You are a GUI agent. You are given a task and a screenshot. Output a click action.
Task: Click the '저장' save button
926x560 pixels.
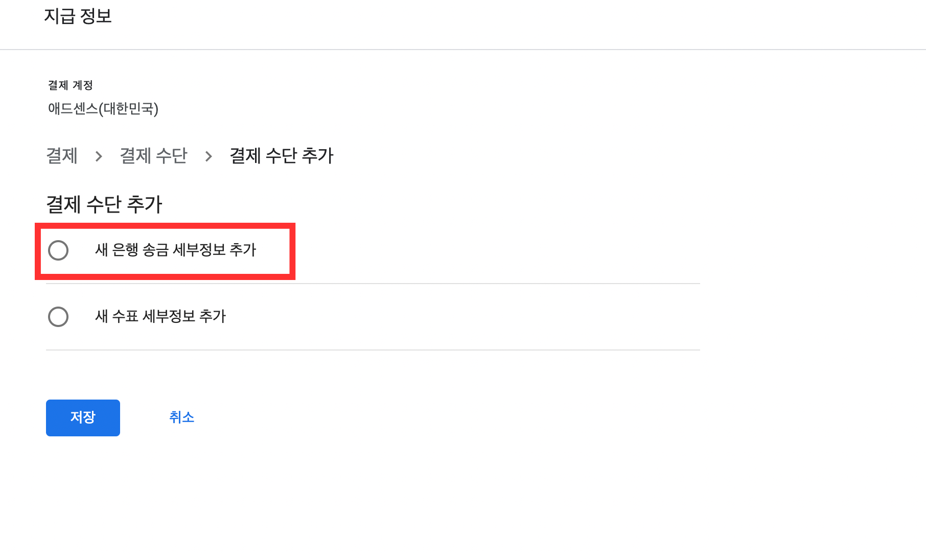(x=83, y=417)
